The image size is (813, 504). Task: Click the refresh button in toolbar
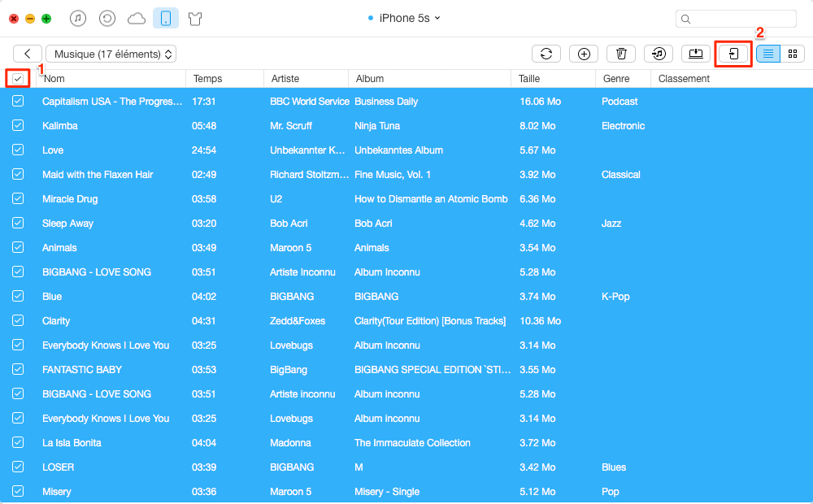click(546, 54)
